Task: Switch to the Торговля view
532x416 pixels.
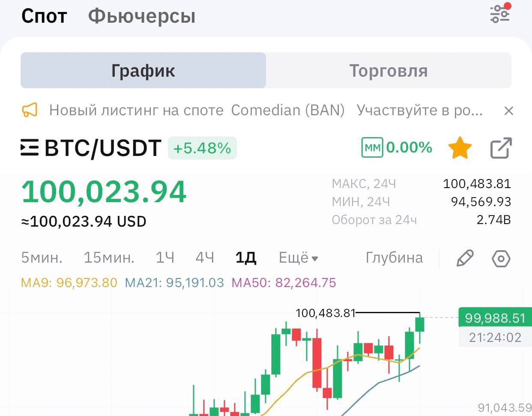Action: pos(389,71)
